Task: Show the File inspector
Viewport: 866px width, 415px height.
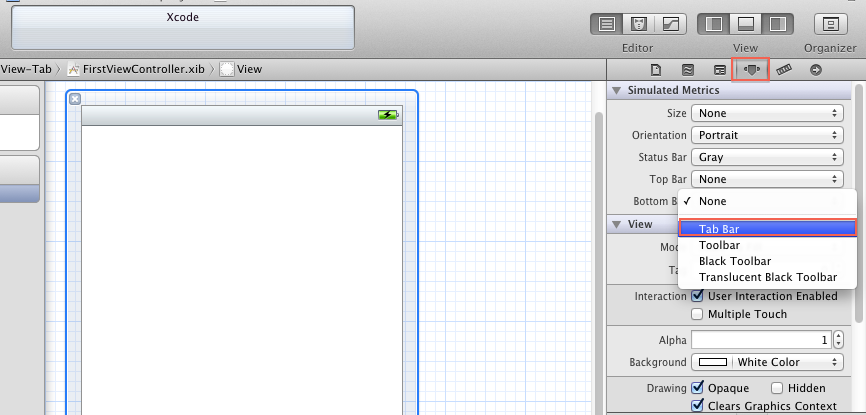Action: [x=656, y=70]
